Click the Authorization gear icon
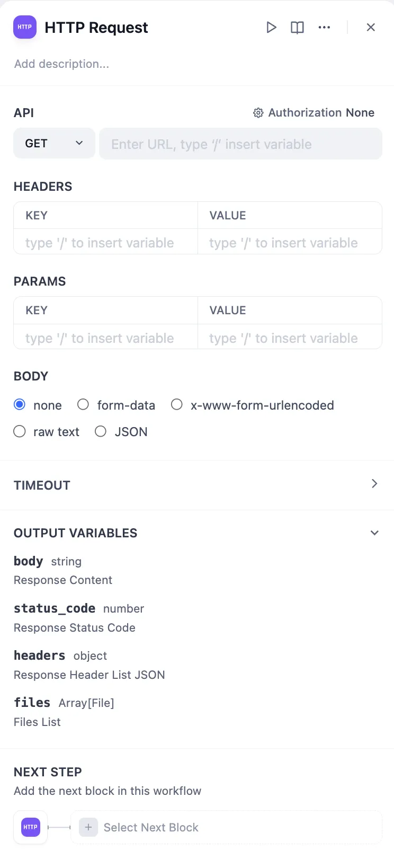The width and height of the screenshot is (394, 868). (258, 113)
